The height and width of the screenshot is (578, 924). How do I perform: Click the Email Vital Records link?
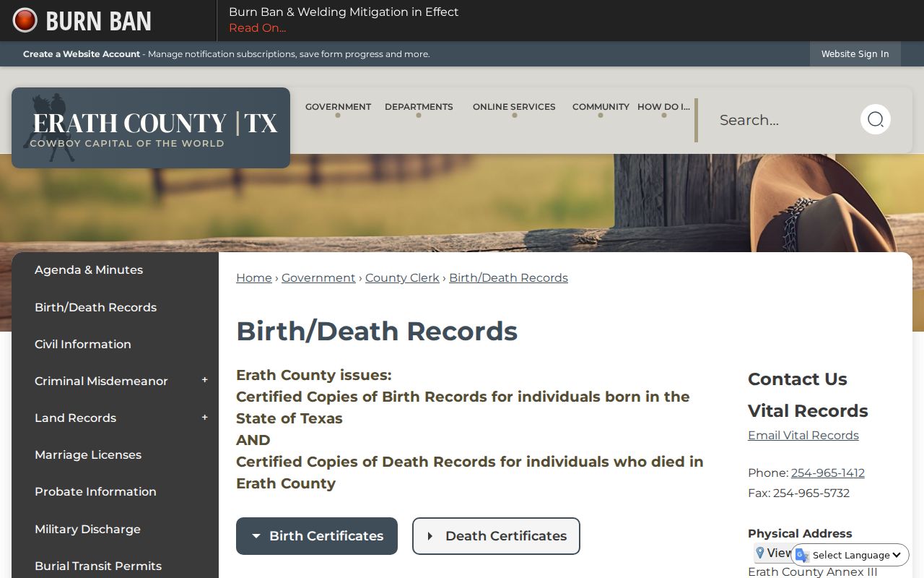pos(803,435)
